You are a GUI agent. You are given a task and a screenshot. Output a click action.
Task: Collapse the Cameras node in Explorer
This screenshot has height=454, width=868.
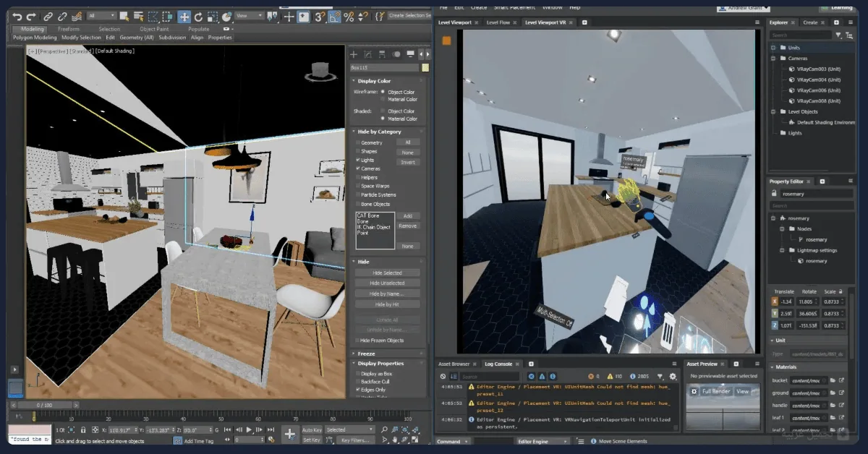point(773,59)
